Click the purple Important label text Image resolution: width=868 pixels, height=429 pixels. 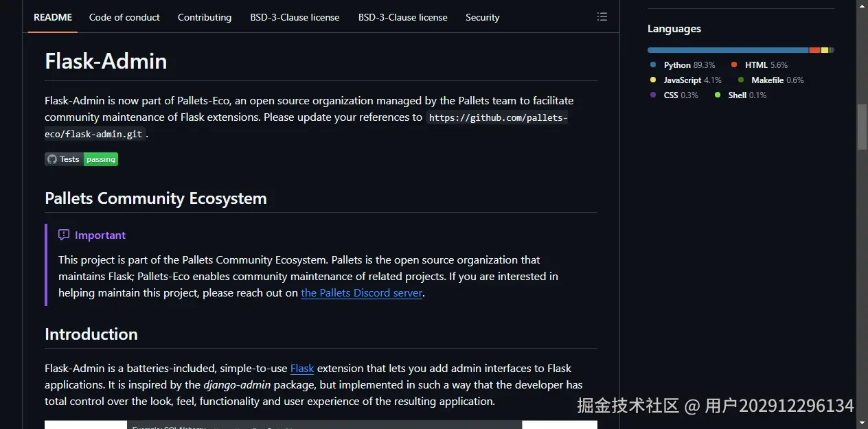coord(100,235)
